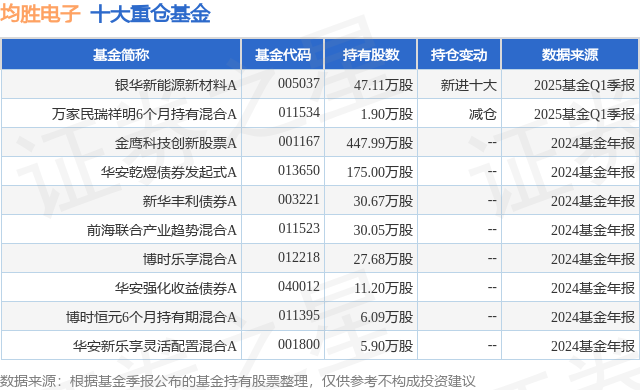640x390 pixels.
Task: Select the 447.99万股 holdings cell
Action: point(380,143)
